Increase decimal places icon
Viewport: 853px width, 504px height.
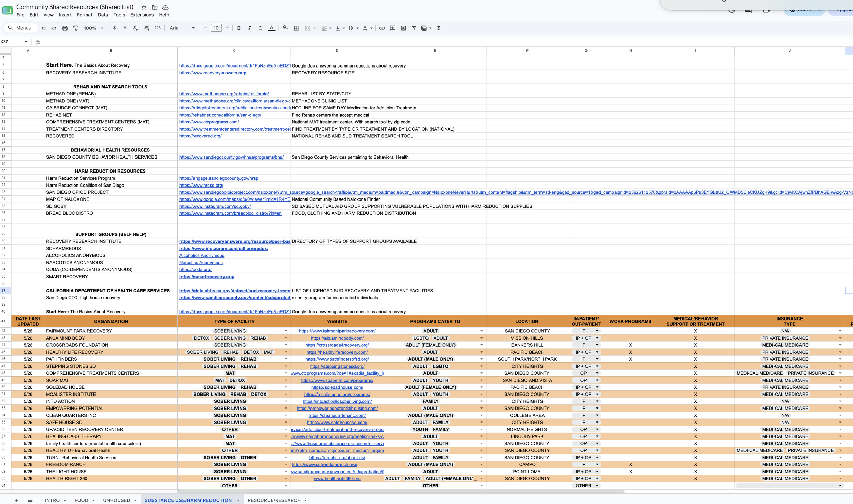147,28
